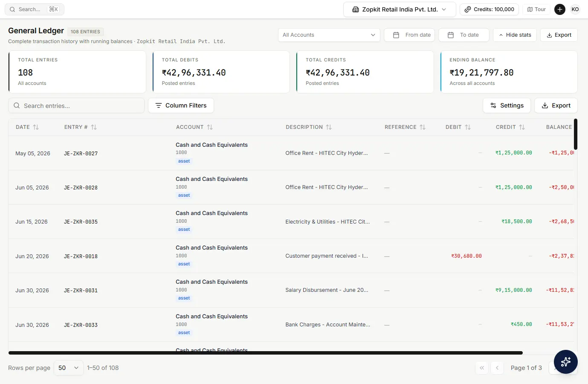The height and width of the screenshot is (384, 588).
Task: Click the Total Debits stat card
Action: tap(221, 72)
